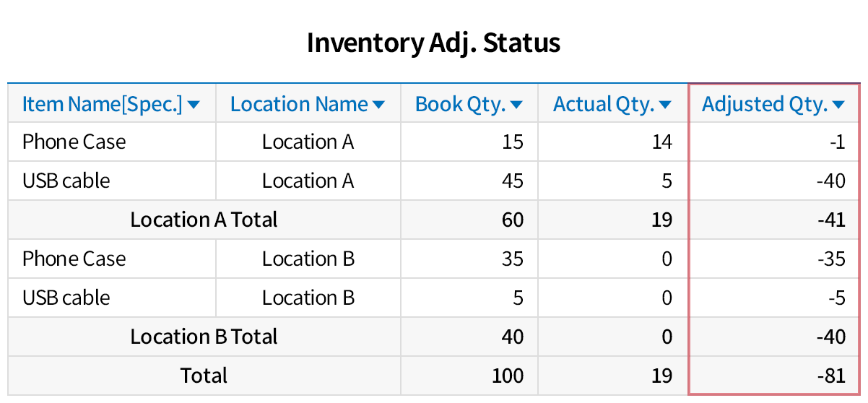Click the Actual Qty. value 14
The height and width of the screenshot is (403, 868).
(x=661, y=142)
